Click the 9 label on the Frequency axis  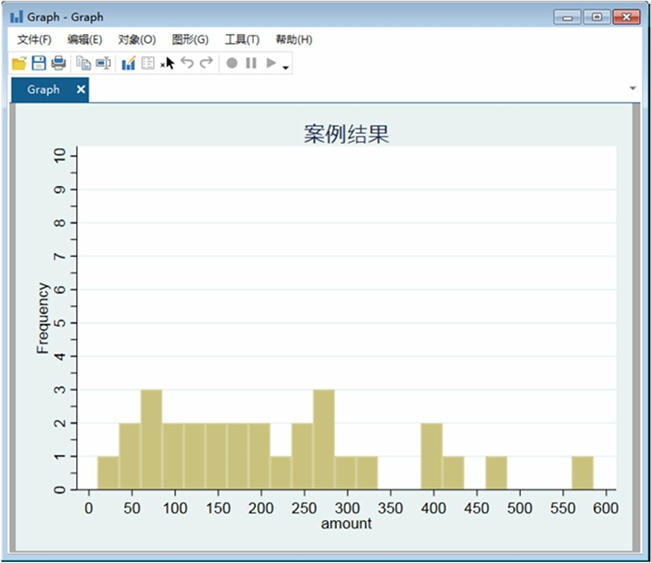tap(60, 189)
